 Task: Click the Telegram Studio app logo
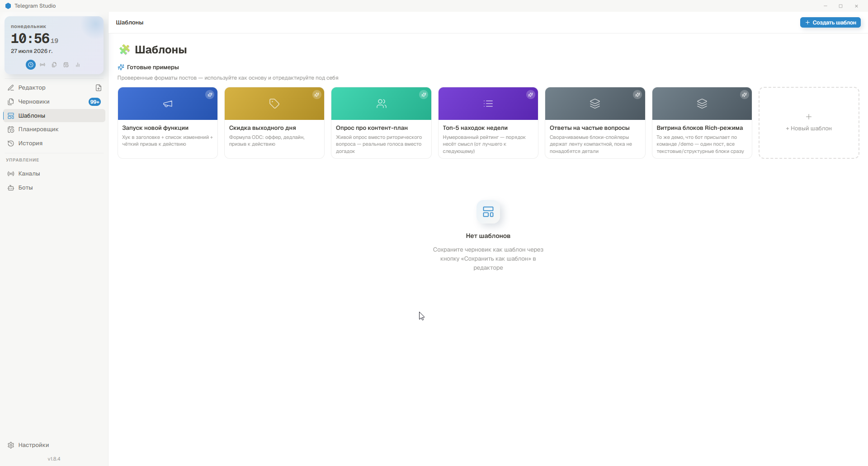[x=8, y=6]
